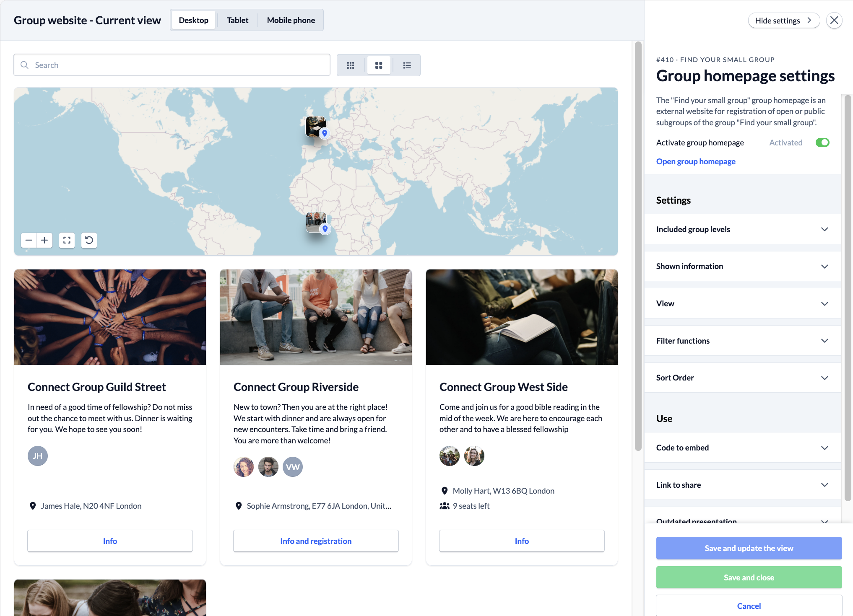Focus the group Search field
Image resolution: width=853 pixels, height=616 pixels.
coord(172,65)
